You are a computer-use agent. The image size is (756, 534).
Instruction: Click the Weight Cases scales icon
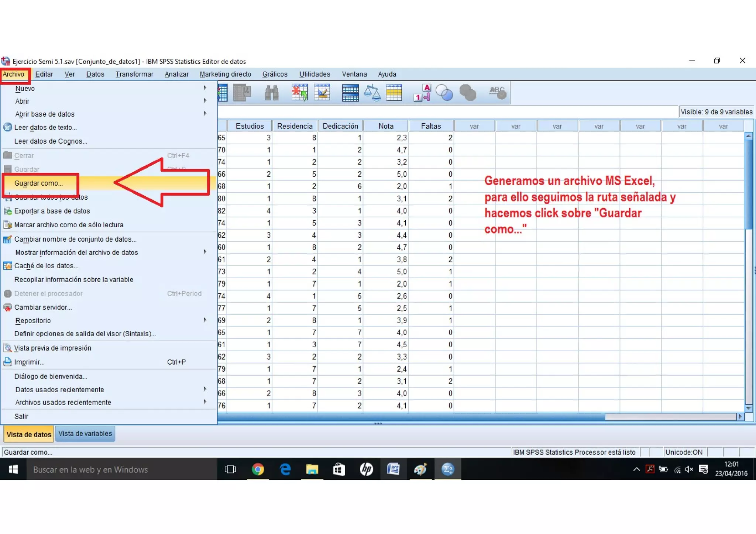tap(372, 93)
